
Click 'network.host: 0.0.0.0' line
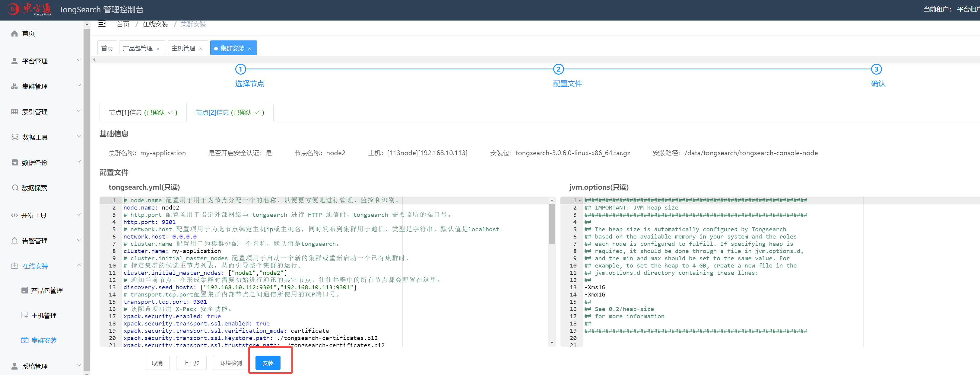[x=160, y=237]
